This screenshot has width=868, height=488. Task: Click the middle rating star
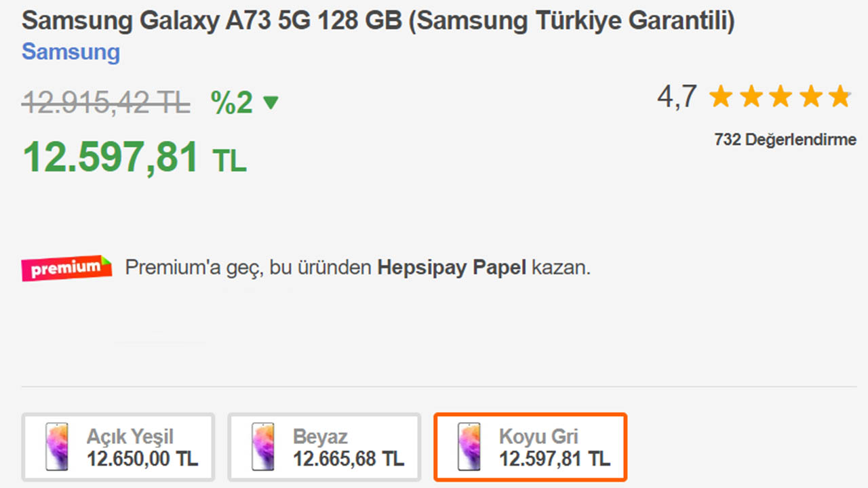[x=781, y=96]
